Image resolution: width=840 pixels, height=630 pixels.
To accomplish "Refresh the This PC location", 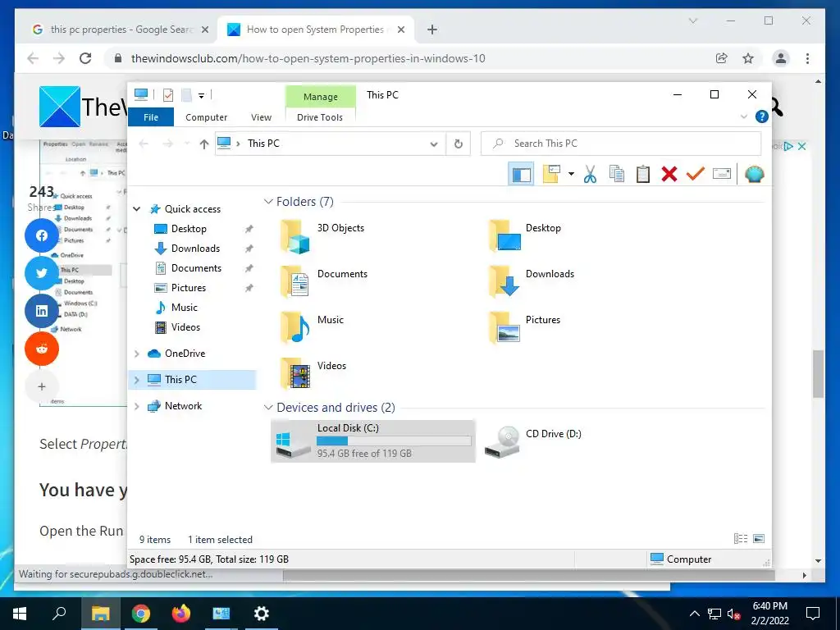I will pos(458,144).
